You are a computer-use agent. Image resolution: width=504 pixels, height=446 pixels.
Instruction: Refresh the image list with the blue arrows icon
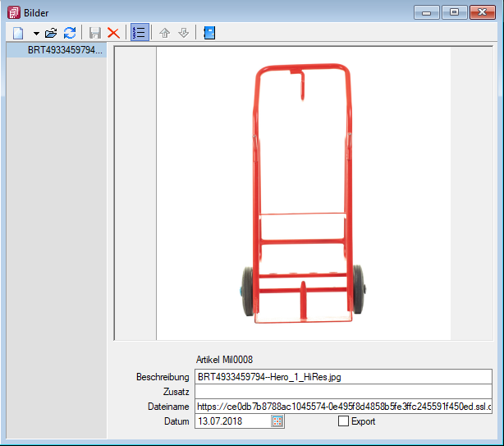click(70, 33)
